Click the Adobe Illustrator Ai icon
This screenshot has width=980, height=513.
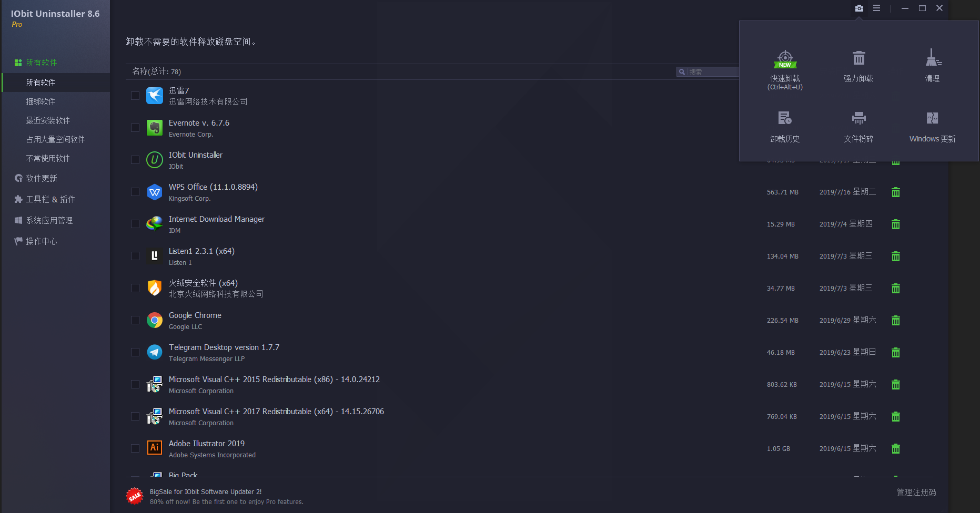point(155,448)
